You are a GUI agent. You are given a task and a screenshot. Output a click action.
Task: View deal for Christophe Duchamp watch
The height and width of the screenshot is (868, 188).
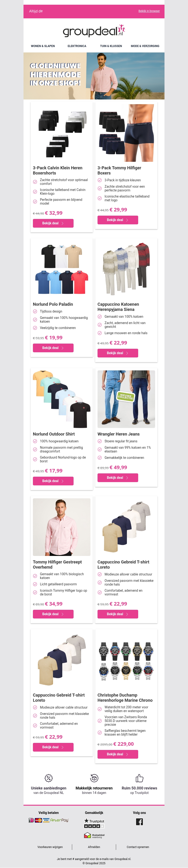tap(117, 754)
